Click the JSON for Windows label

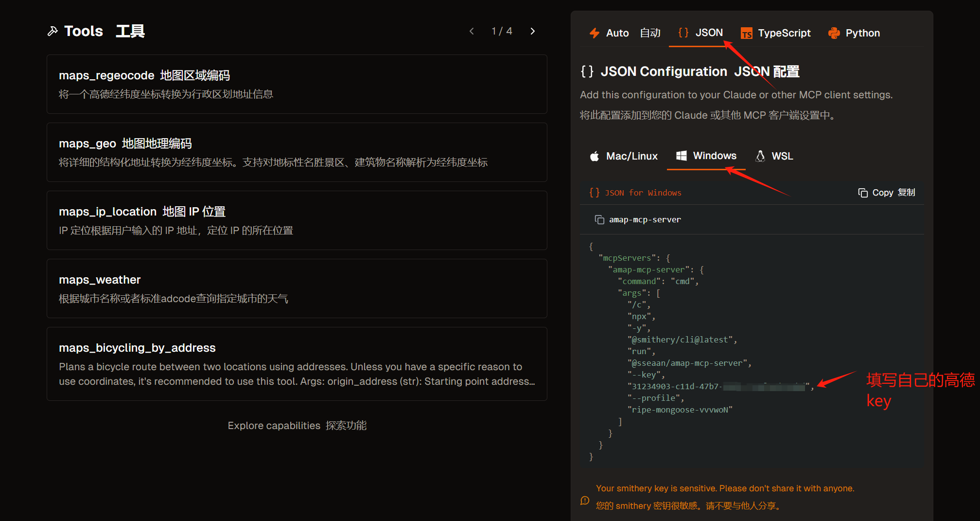643,193
